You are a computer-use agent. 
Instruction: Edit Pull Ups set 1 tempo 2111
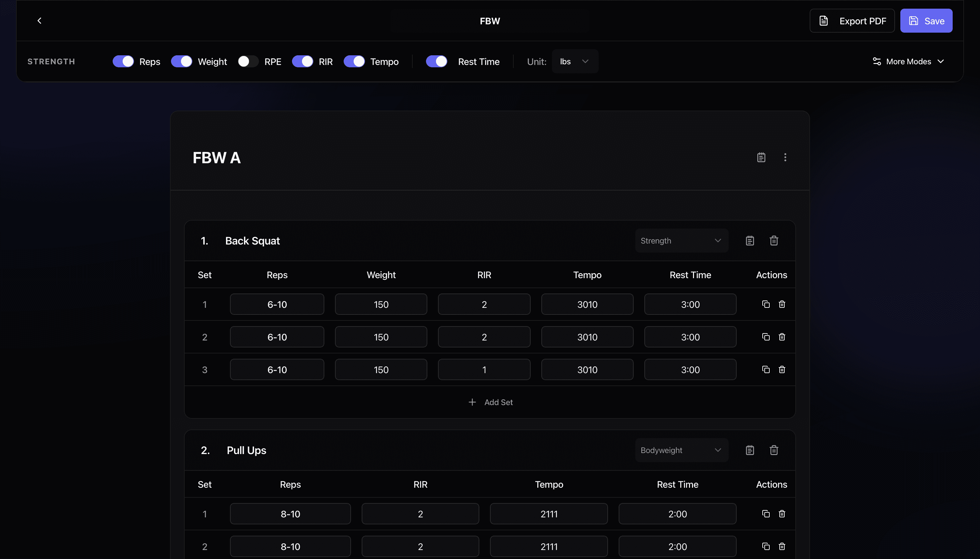click(x=549, y=514)
